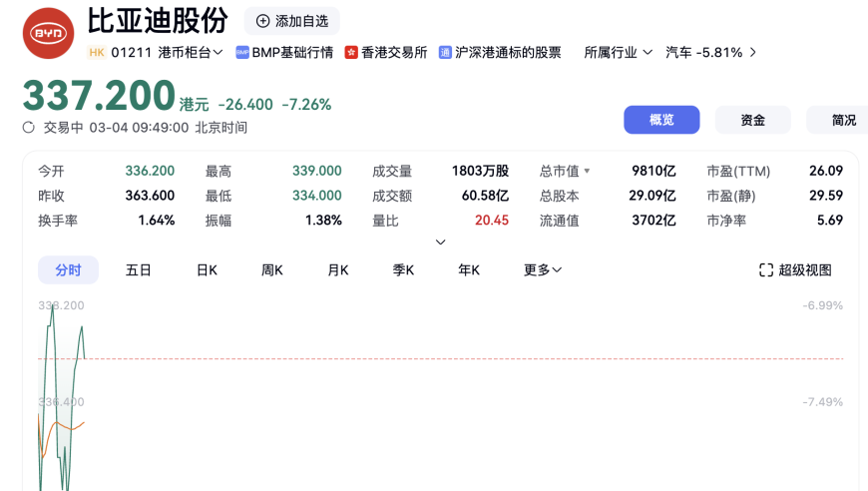Click the 比亚迪股份 stock title
Screen dimensions: 868x491
158,21
